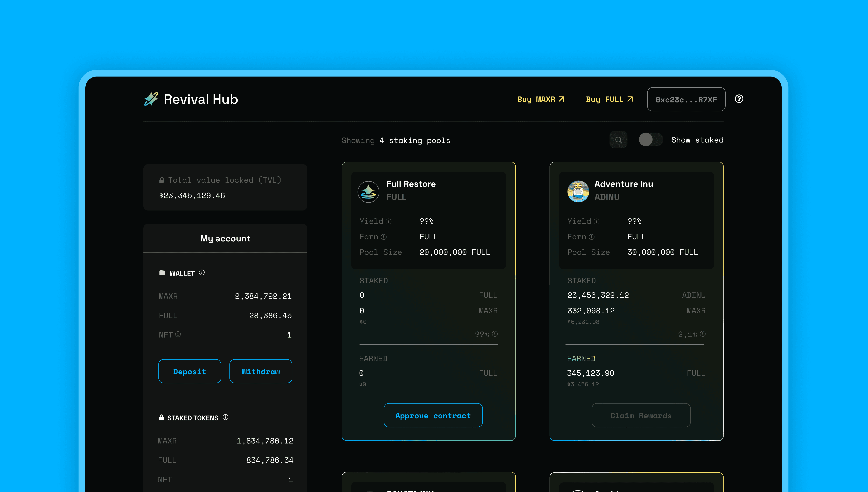This screenshot has width=868, height=492.
Task: Click the Full Restore Earn info icon
Action: pos(383,237)
